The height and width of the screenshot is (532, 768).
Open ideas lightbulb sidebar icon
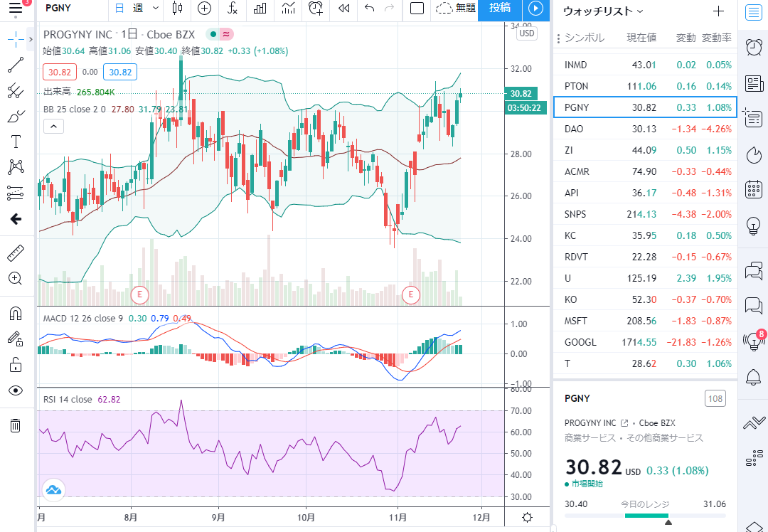click(x=753, y=225)
